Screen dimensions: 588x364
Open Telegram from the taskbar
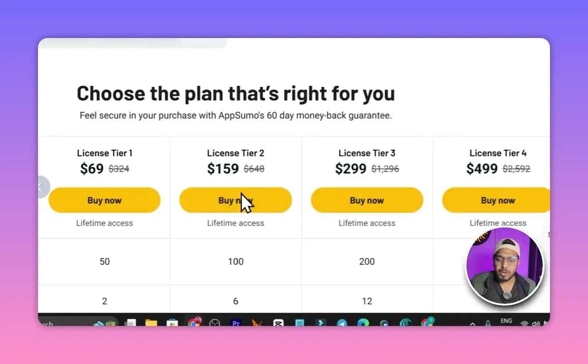pyautogui.click(x=341, y=322)
